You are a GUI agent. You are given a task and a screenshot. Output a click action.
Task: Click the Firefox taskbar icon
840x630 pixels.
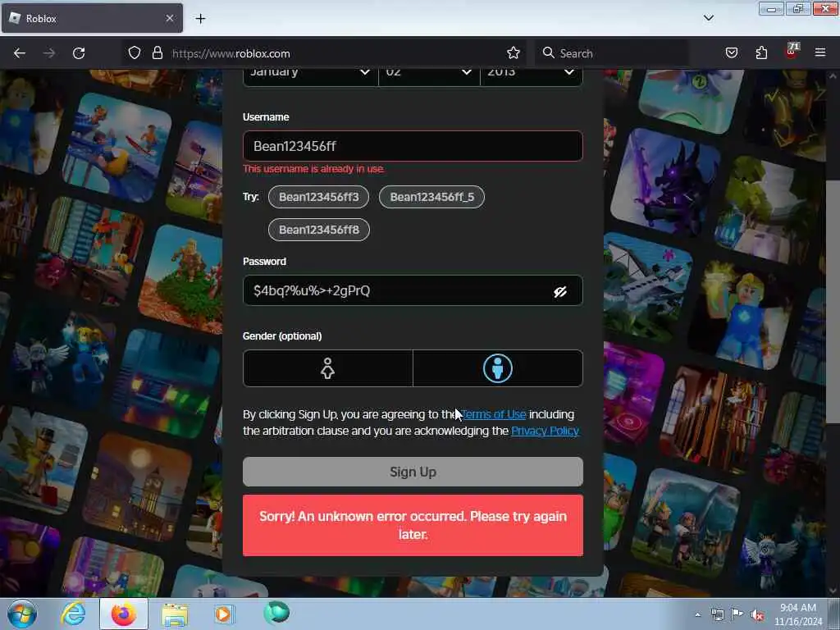(x=124, y=614)
